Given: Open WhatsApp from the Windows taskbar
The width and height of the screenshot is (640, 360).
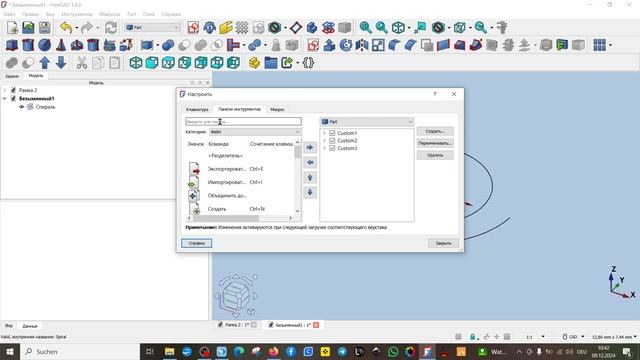Looking at the screenshot, I should (x=393, y=351).
